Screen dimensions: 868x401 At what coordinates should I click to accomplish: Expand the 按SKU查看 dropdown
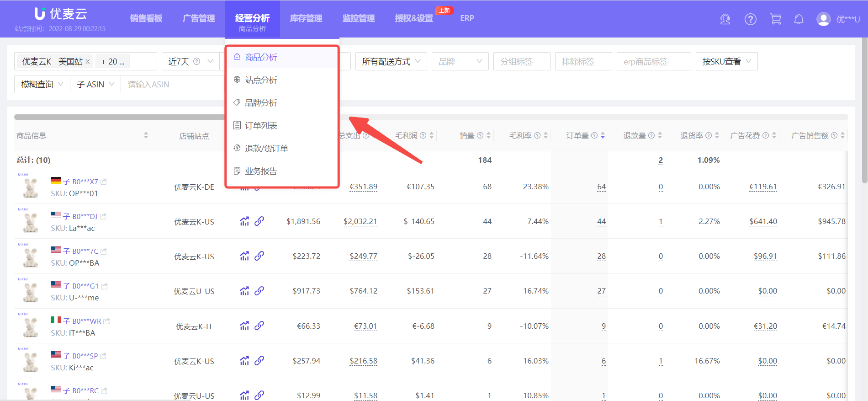pos(726,61)
